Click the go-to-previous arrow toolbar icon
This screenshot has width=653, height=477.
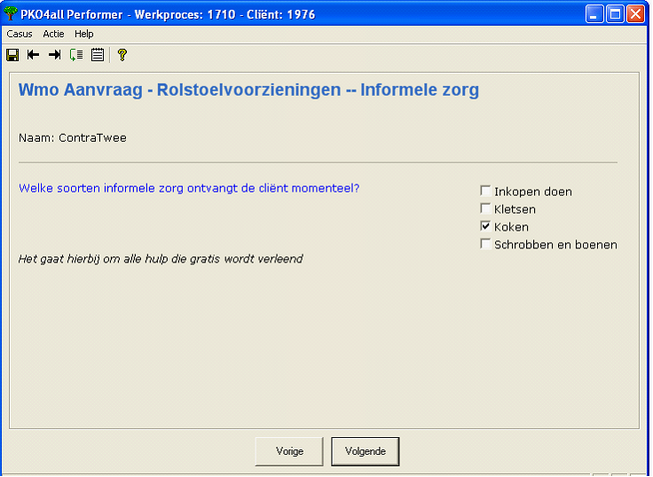point(34,55)
